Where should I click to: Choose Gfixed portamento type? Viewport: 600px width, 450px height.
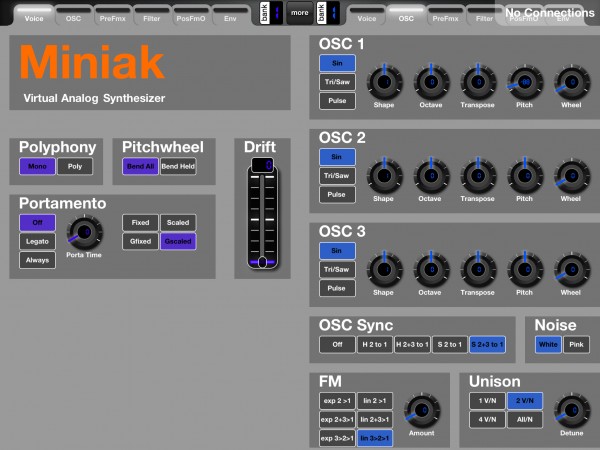(140, 241)
